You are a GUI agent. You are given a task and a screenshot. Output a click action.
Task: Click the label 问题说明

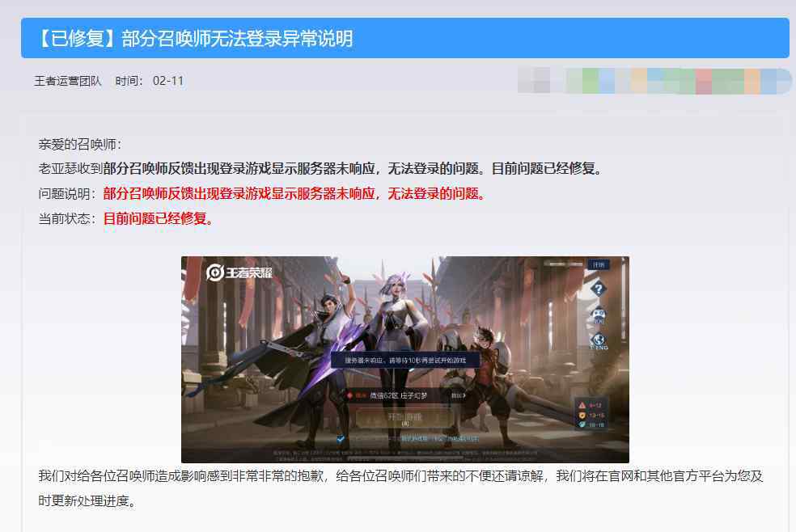67,194
